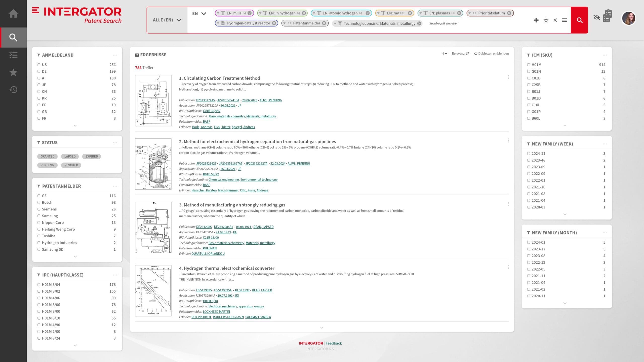Check the US country filter
Viewport: 644px width, 362px height.
click(x=39, y=65)
